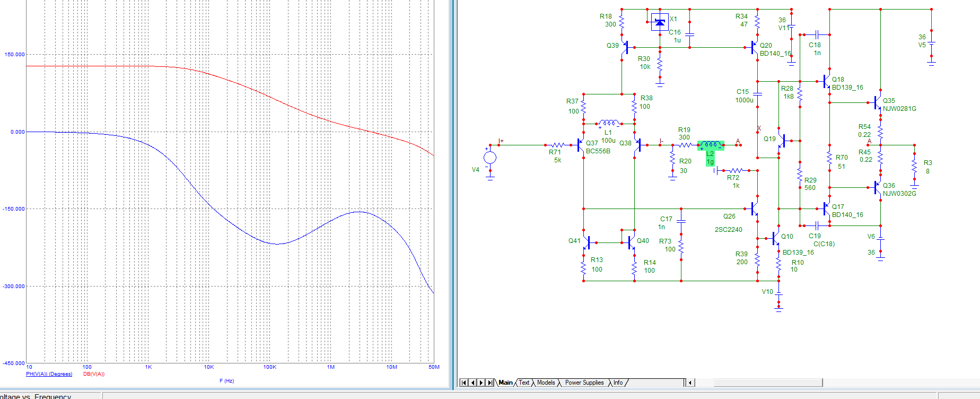Select the Q41 transistor symbol

(587, 242)
